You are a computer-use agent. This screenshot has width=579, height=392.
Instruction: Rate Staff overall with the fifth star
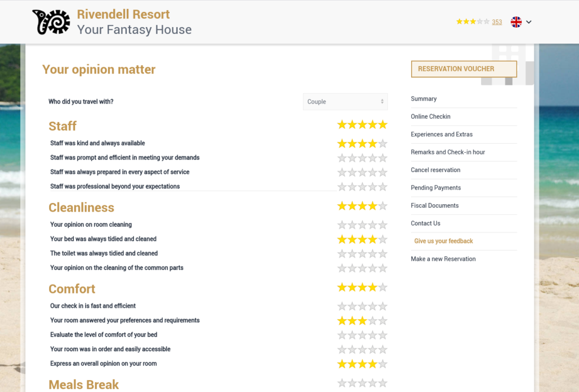(x=383, y=124)
